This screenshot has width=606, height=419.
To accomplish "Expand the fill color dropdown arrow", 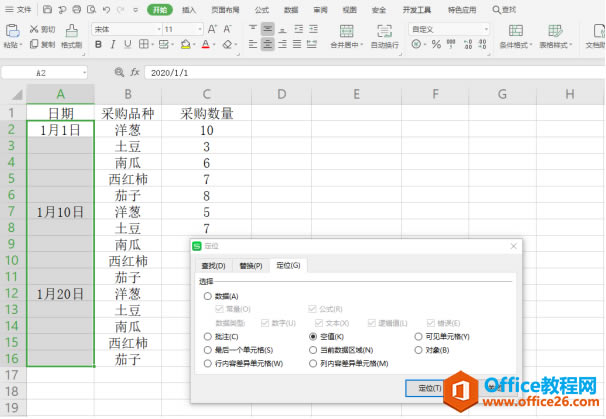I will pos(194,45).
